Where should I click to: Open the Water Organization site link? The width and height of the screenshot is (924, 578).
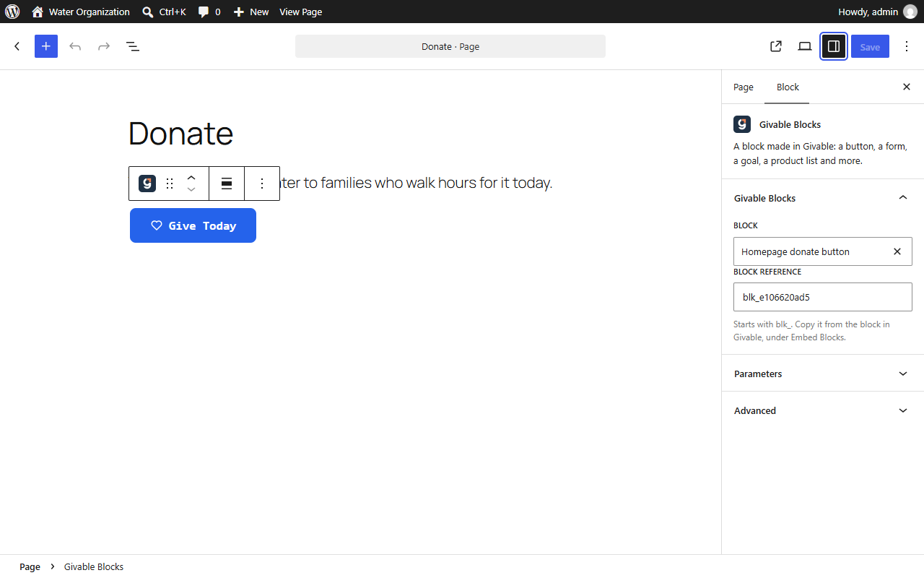click(x=81, y=12)
